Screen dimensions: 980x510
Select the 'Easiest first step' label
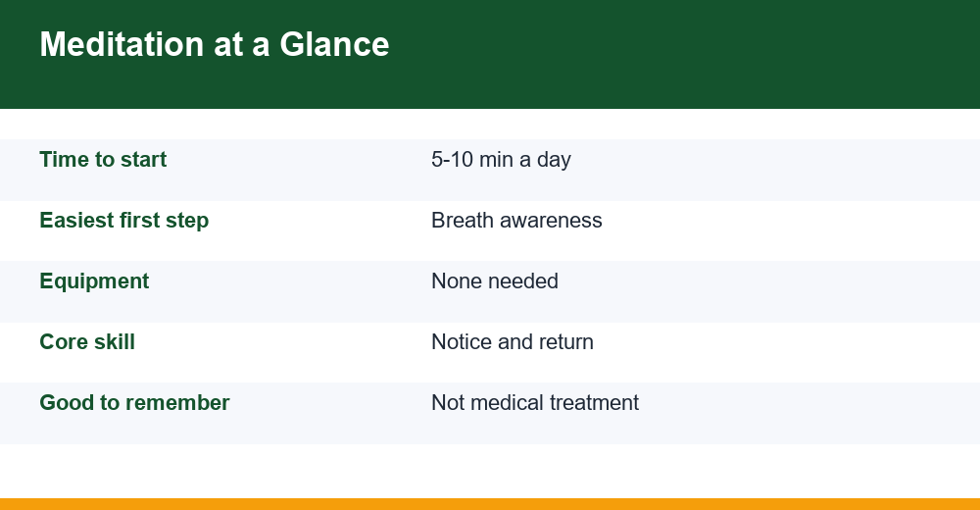(123, 221)
